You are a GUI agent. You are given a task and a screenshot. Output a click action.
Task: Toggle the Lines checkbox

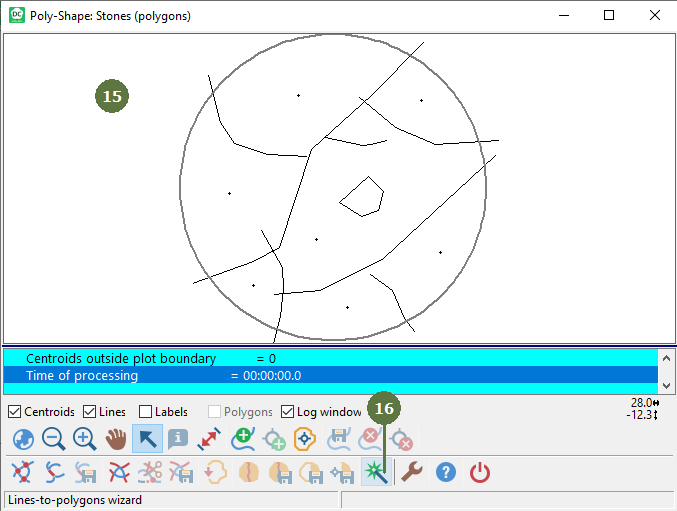pyautogui.click(x=89, y=412)
